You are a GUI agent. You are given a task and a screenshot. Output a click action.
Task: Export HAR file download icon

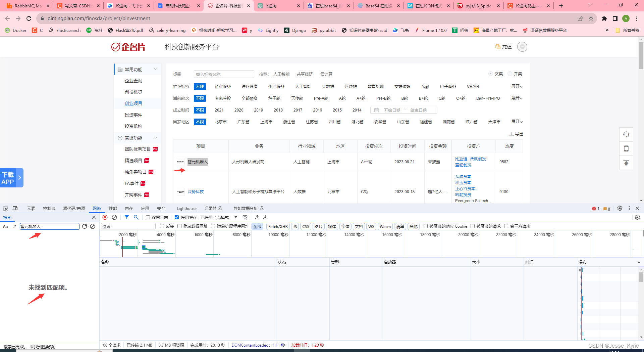(x=265, y=217)
